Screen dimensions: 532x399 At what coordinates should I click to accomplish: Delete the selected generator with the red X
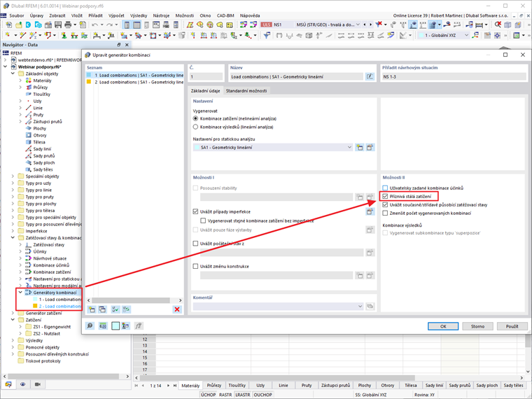177,309
